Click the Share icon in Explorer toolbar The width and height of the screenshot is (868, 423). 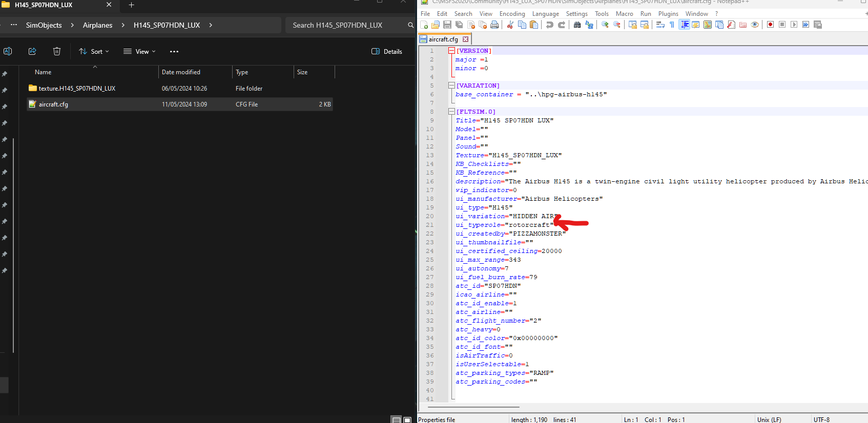[x=32, y=51]
